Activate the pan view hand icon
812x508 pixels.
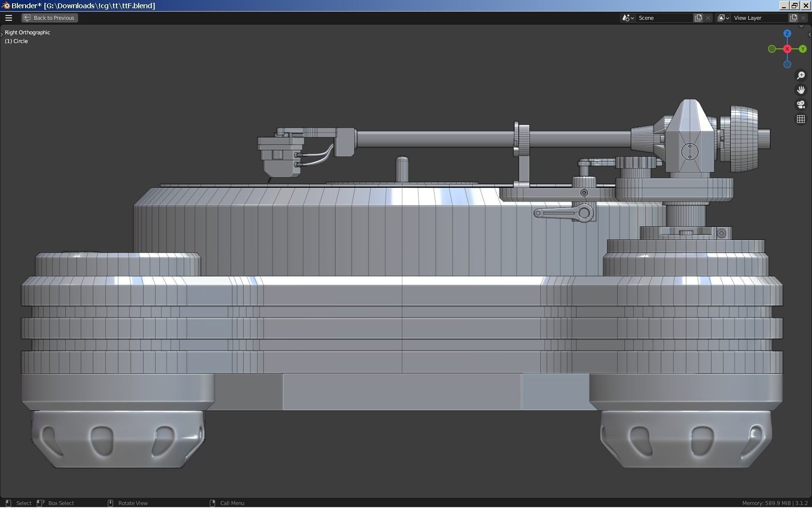click(x=801, y=90)
